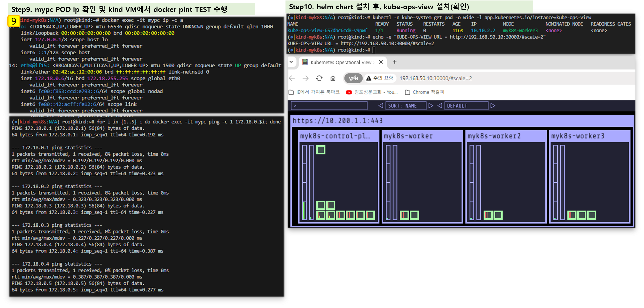Expand the tab search dropdown chevron

(x=291, y=62)
